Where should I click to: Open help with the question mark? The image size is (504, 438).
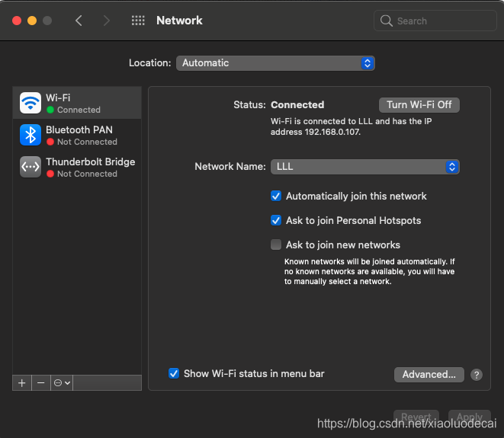[x=477, y=375]
